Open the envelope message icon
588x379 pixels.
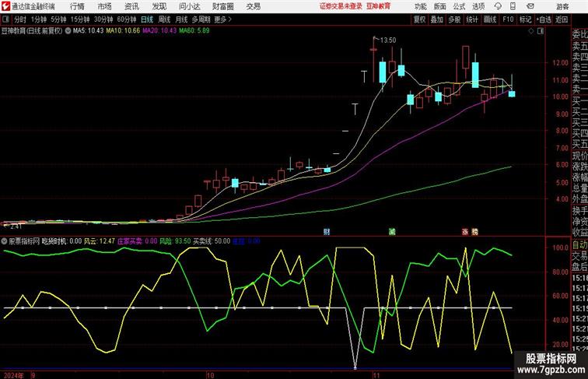pos(530,6)
